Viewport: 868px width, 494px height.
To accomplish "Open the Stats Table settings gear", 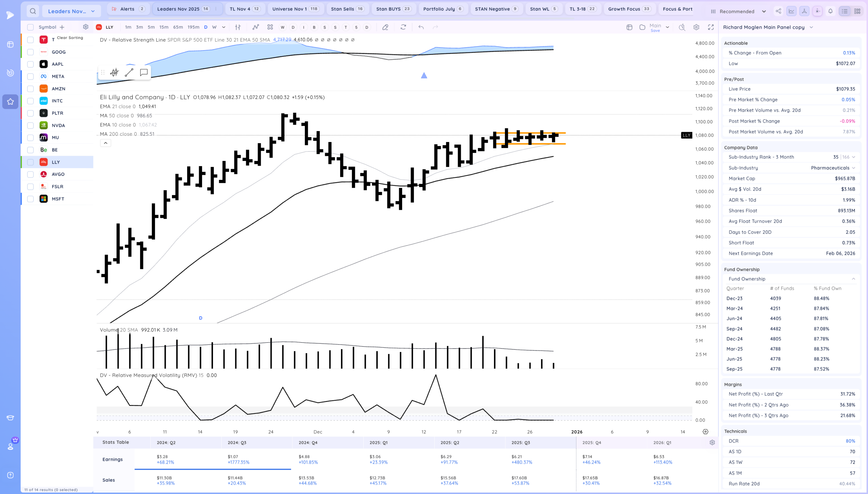I will [x=712, y=442].
